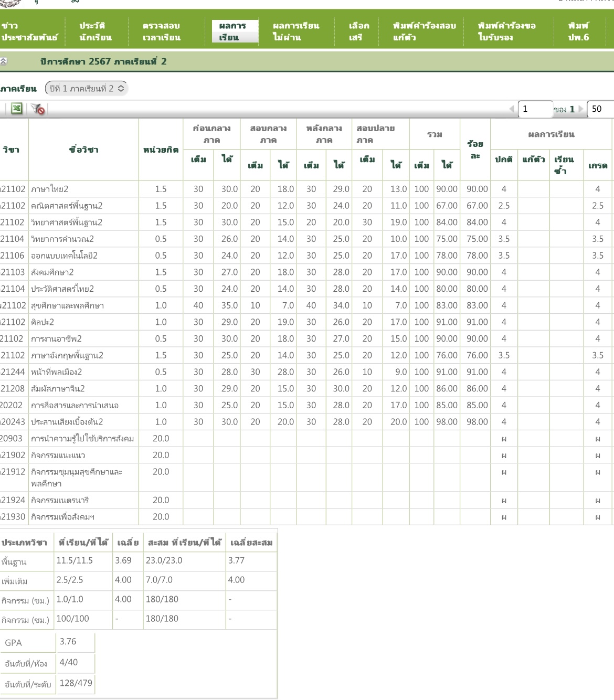
Task: Select the ออกแบบเทคโนโลยี2 subject row
Action: pos(306,256)
